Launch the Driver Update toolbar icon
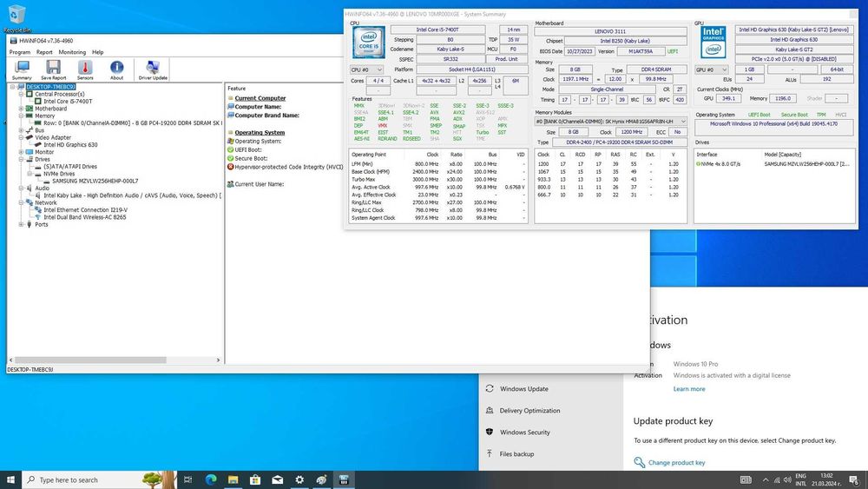This screenshot has width=868, height=489. 153,70
